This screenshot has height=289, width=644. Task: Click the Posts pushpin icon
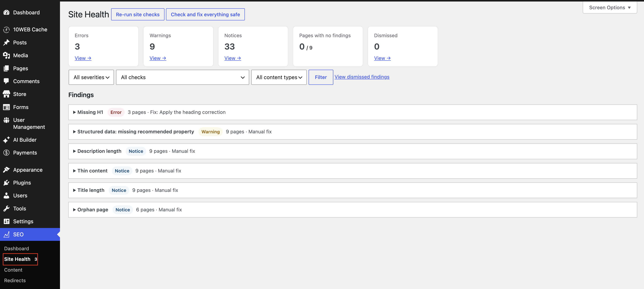click(6, 42)
